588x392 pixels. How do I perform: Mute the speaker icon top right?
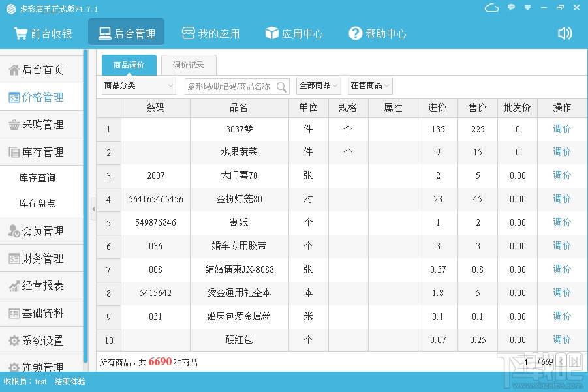pyautogui.click(x=563, y=33)
